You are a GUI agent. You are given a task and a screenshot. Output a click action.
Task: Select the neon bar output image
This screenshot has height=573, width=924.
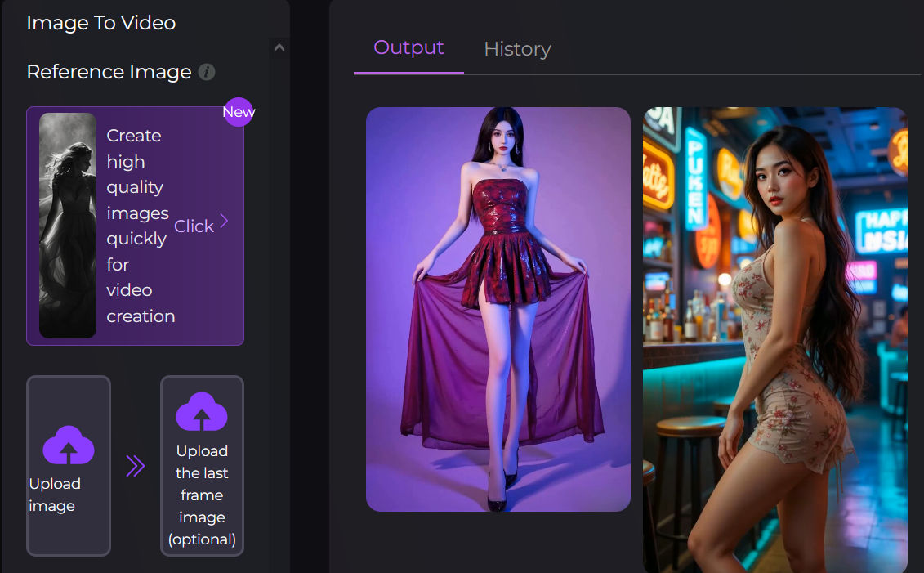point(774,339)
